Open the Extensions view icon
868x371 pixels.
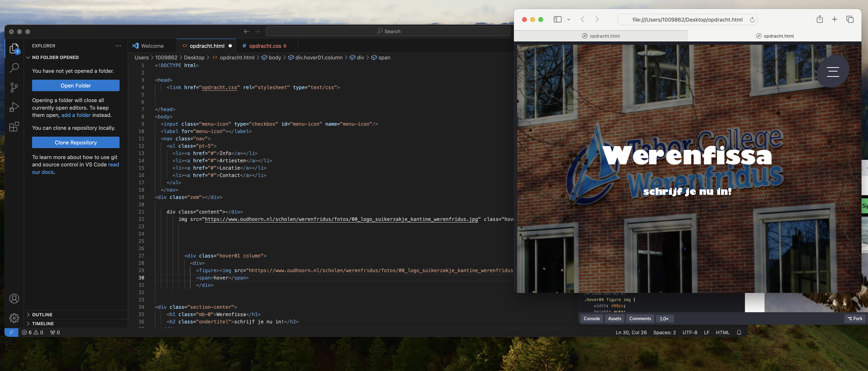14,127
